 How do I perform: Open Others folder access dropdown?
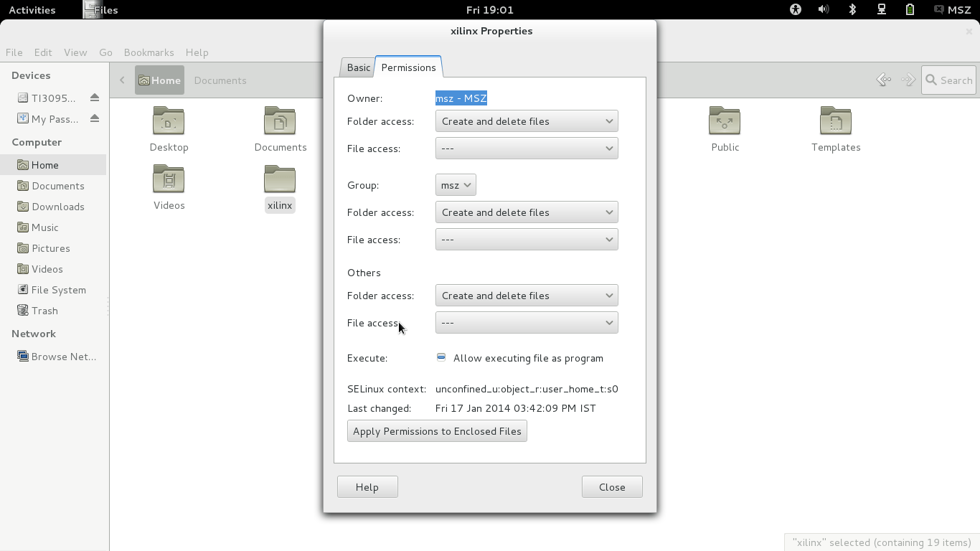[x=527, y=296]
